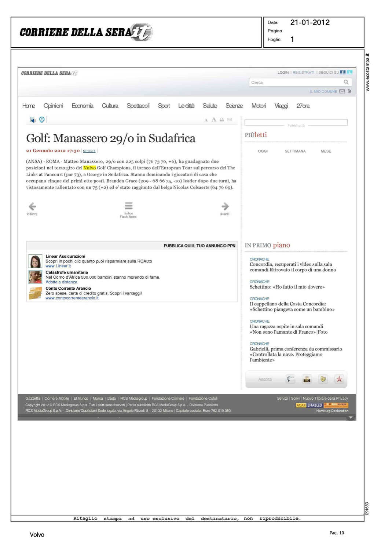Open the Sport menu item

164,106
